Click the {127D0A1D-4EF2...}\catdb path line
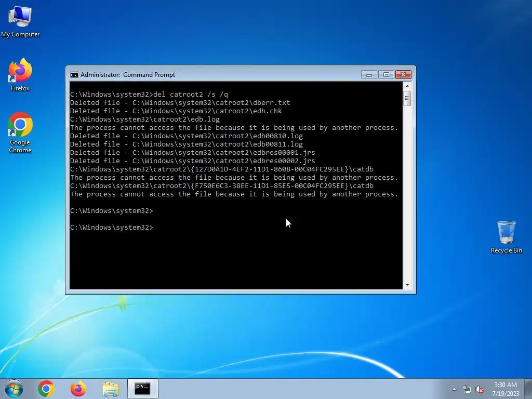The height and width of the screenshot is (399, 532). click(222, 169)
